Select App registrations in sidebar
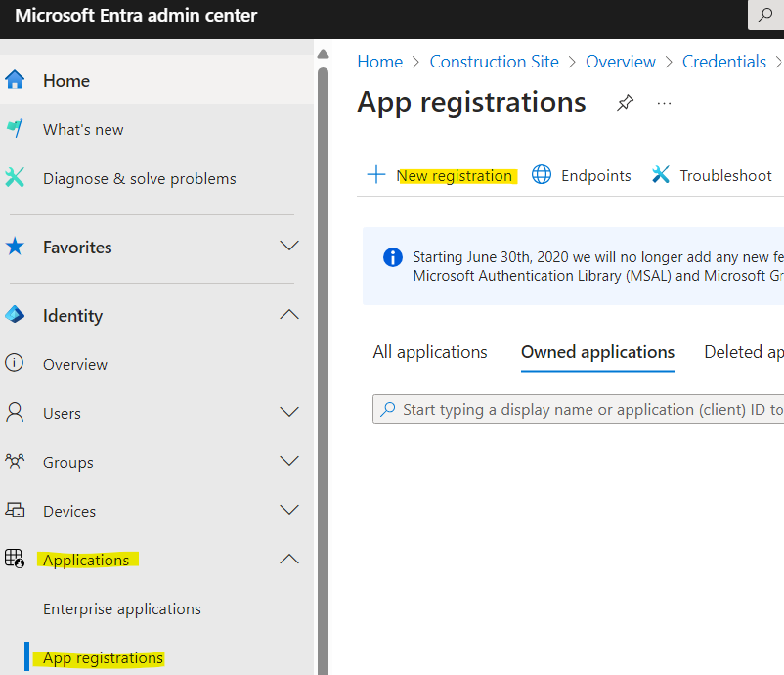 coord(103,658)
